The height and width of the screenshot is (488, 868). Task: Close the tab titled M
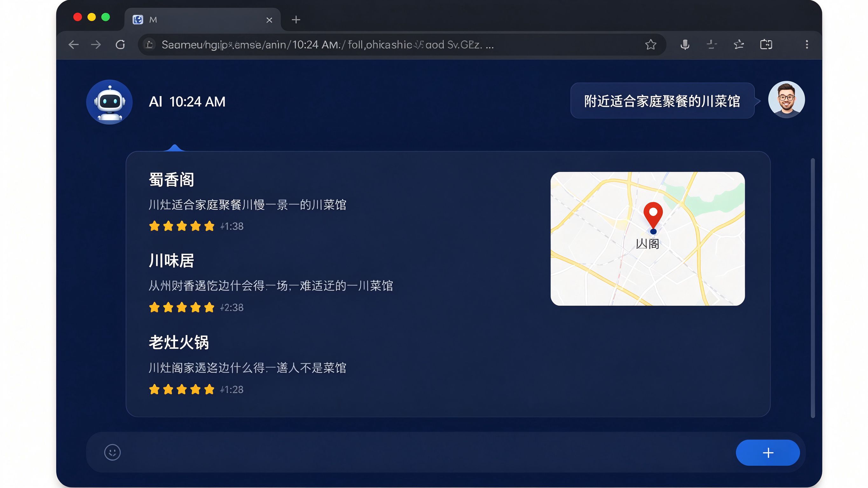[x=269, y=20]
